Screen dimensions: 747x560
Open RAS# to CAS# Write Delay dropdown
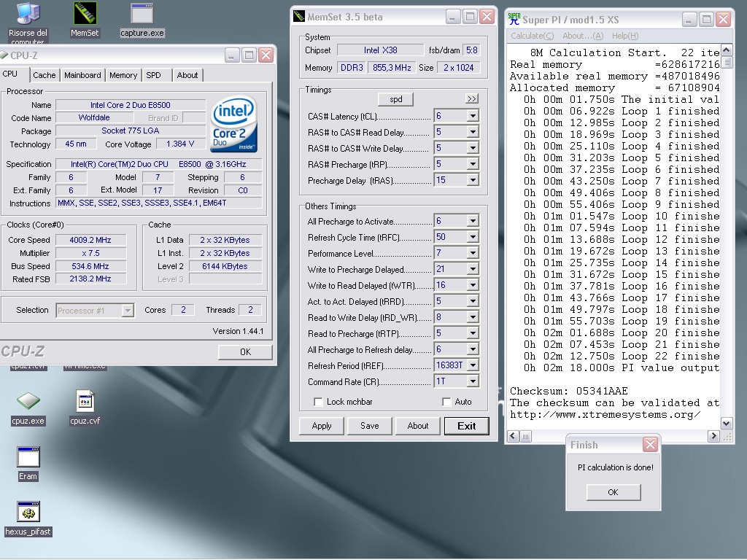473,148
